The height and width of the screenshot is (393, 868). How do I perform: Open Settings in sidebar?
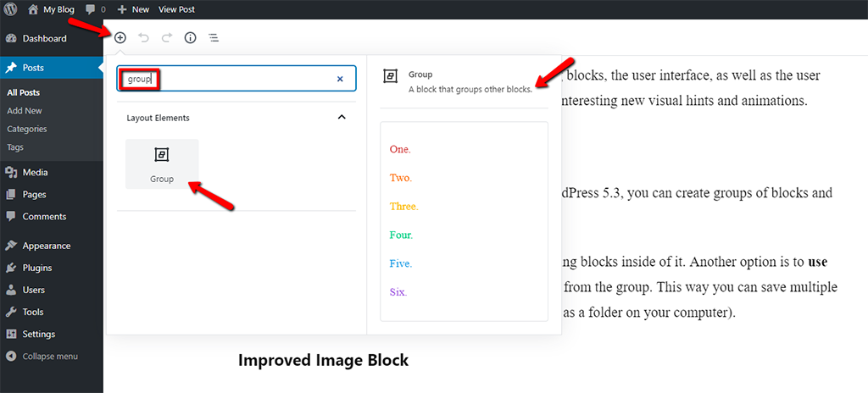52,335
